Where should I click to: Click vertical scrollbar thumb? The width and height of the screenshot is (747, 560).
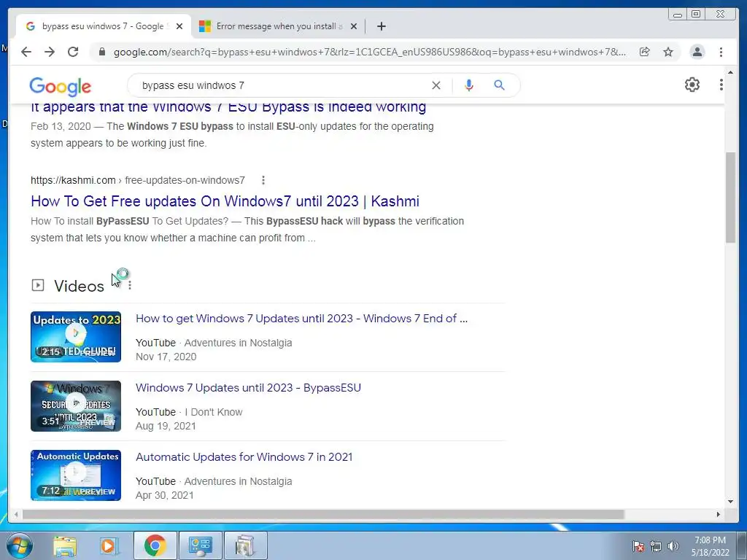(x=730, y=198)
